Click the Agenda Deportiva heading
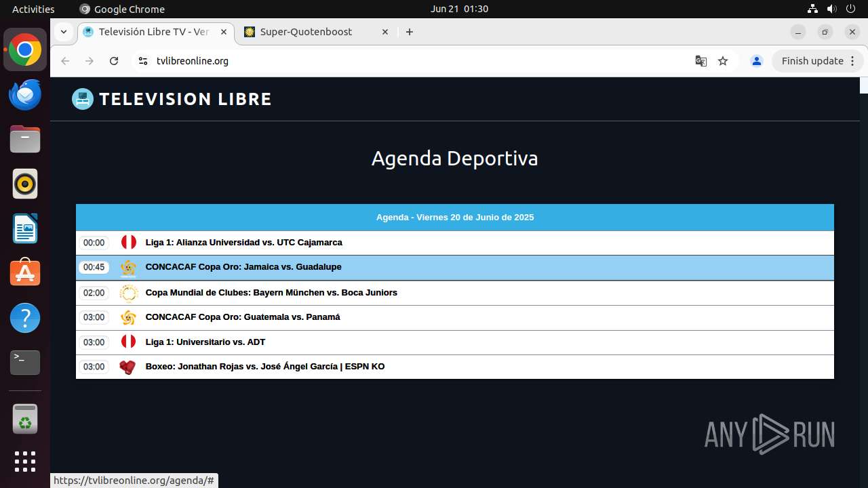The width and height of the screenshot is (868, 488). 455,159
